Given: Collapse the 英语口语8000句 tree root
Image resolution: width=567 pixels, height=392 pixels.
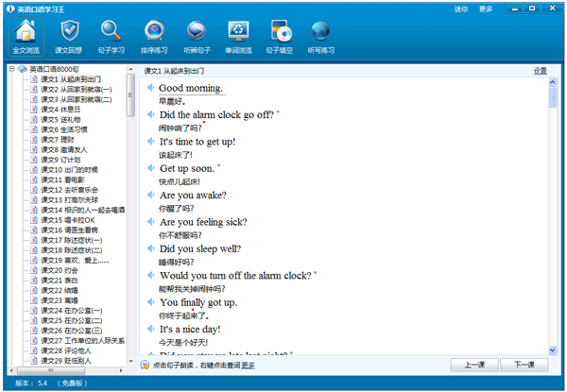Looking at the screenshot, I should (12, 69).
